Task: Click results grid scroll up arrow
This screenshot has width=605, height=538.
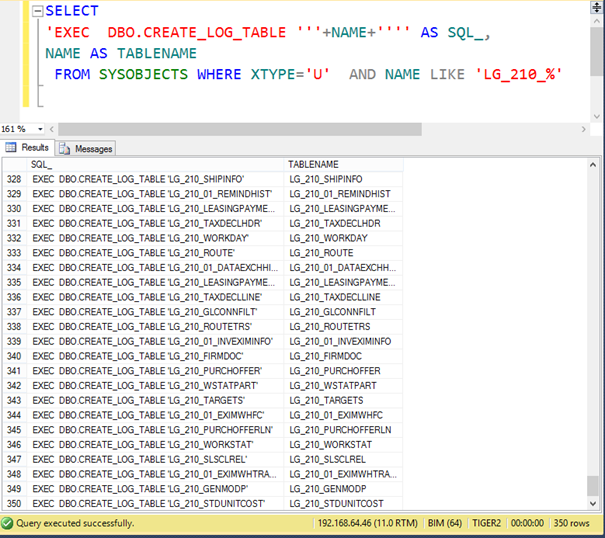Action: [x=593, y=165]
